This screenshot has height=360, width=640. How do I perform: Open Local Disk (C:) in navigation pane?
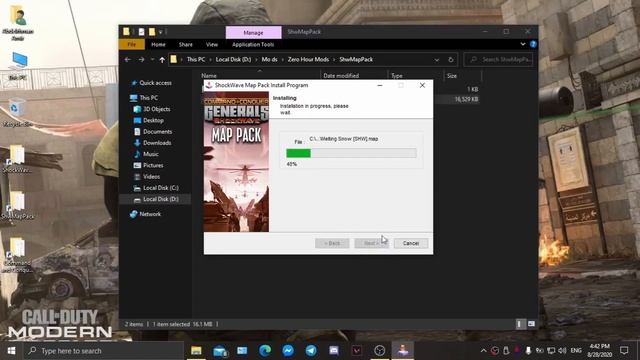(160, 188)
